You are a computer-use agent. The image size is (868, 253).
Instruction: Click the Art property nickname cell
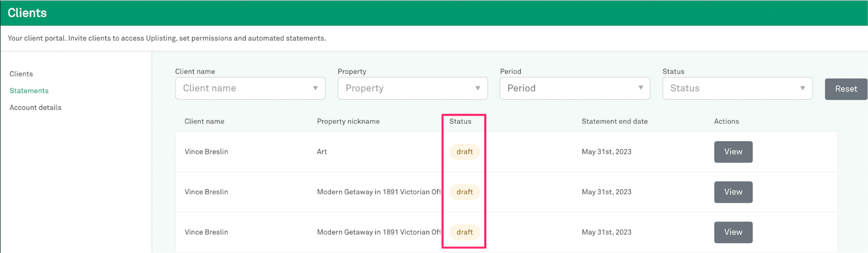[322, 152]
